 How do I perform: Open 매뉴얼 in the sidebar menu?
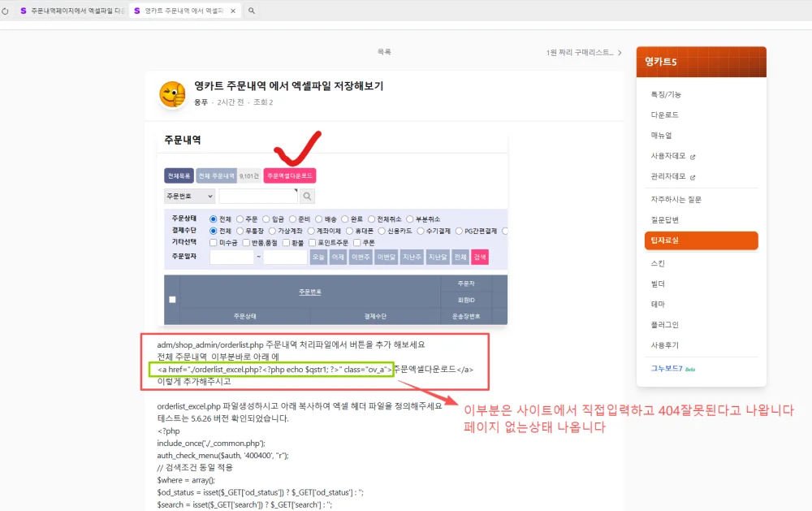pyautogui.click(x=661, y=135)
